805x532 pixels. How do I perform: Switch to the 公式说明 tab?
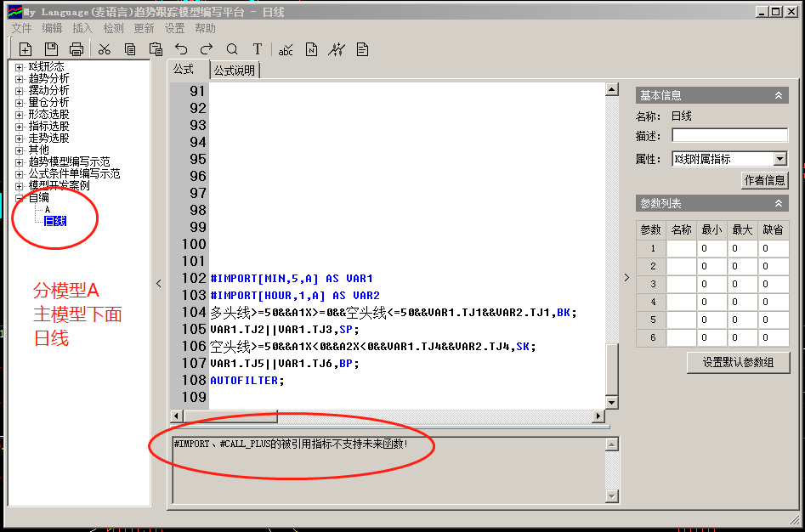[234, 71]
